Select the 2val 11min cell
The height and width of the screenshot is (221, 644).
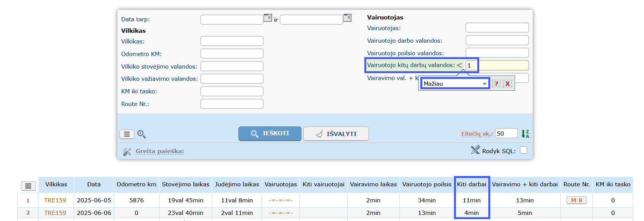pos(237,213)
